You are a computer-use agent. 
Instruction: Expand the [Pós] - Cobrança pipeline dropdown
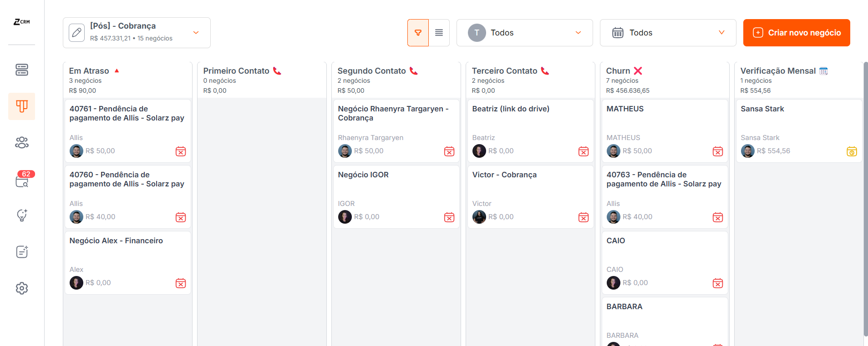196,33
